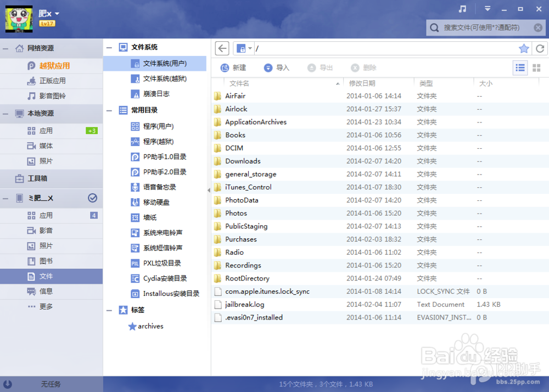Open 正版应用 in the sidebar
This screenshot has height=392, width=549.
tap(52, 81)
